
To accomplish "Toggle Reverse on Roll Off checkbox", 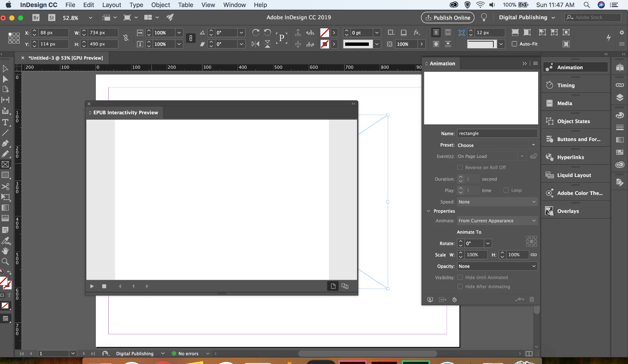I will coord(460,167).
